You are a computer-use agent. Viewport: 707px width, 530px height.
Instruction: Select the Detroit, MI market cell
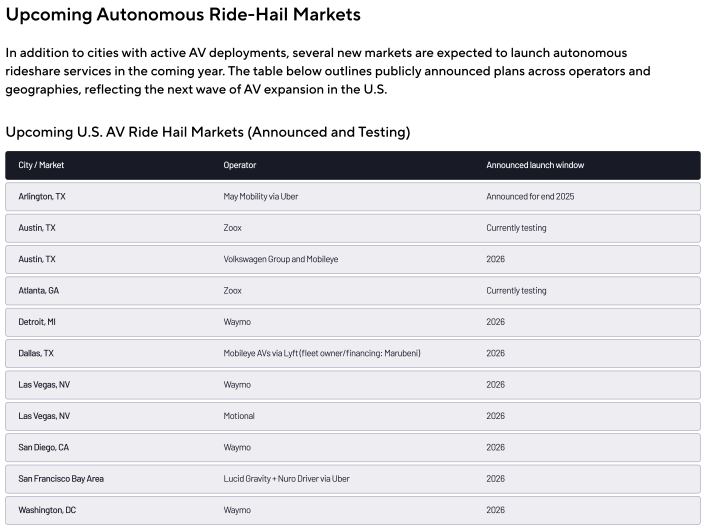(x=38, y=322)
